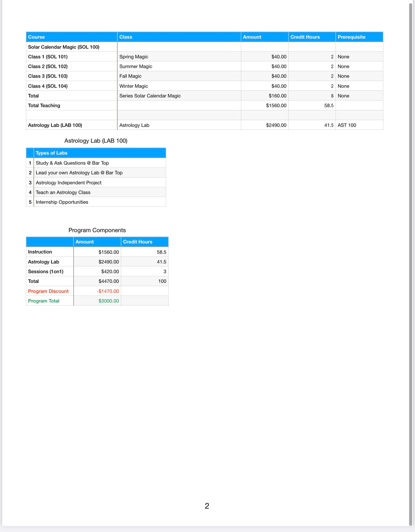Click the Internship Opportunities lab row

pos(62,202)
